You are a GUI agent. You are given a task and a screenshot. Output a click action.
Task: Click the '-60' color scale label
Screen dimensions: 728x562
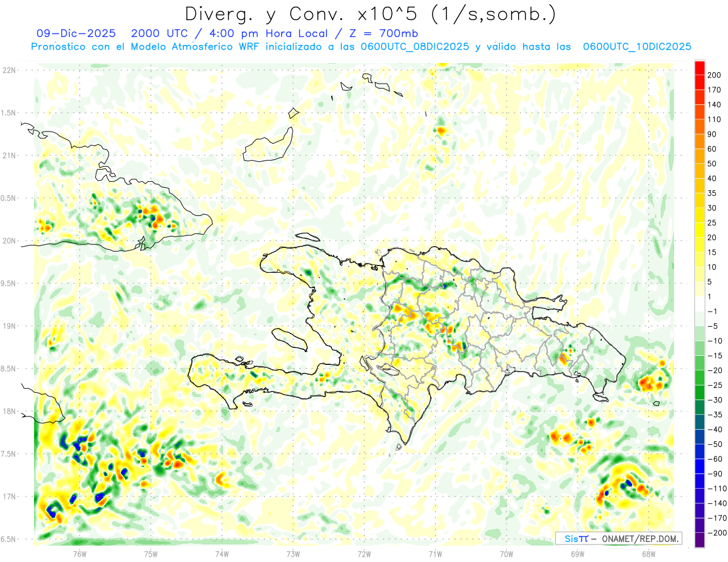click(715, 460)
